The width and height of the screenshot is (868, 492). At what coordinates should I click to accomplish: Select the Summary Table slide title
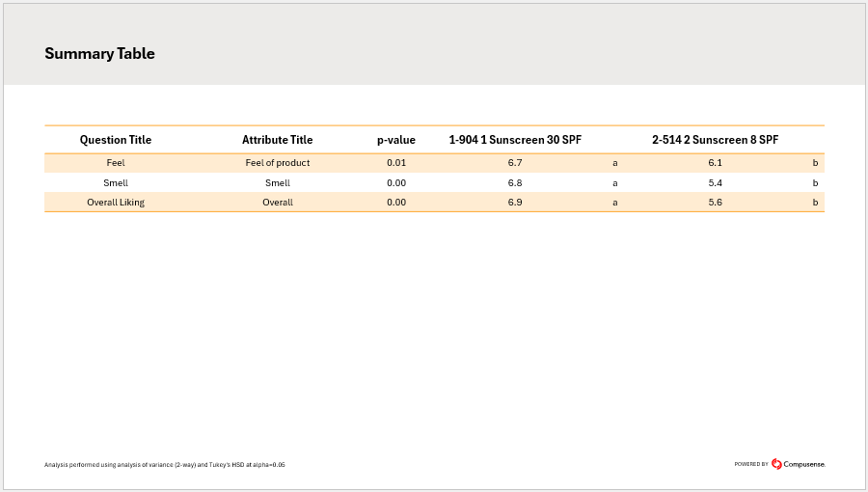99,54
